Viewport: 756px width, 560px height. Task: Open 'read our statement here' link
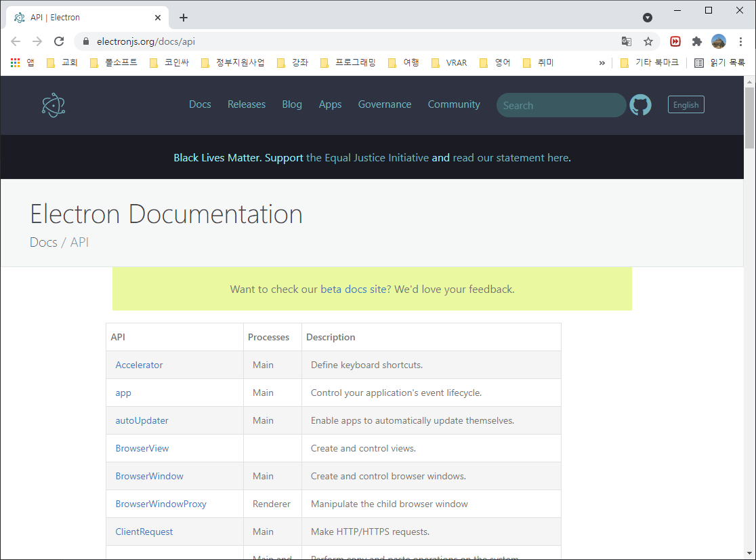tap(511, 158)
